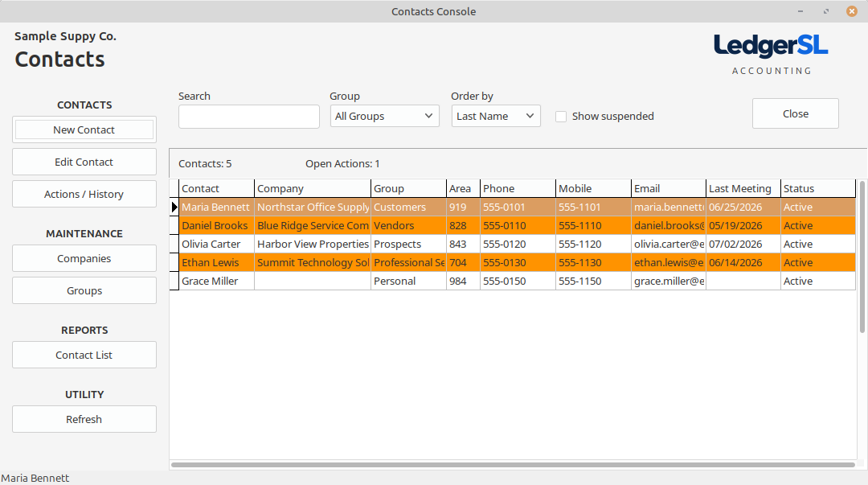Click phone number 555-0101
The height and width of the screenshot is (485, 868).
pos(518,207)
